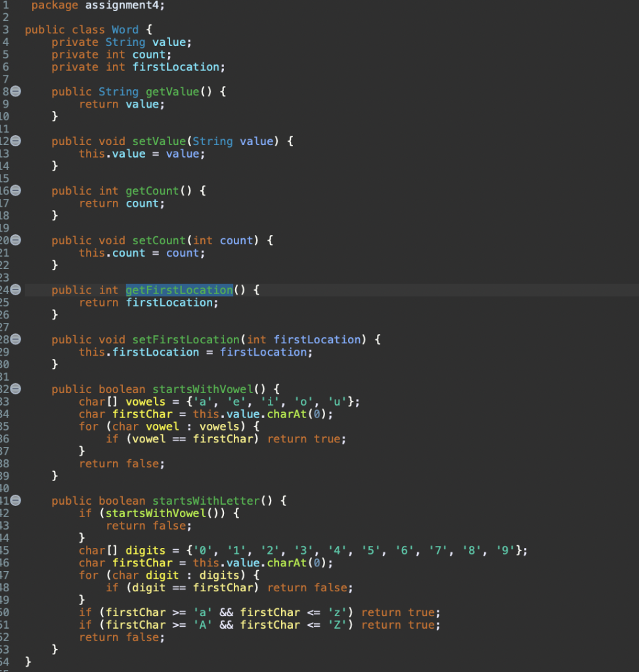This screenshot has height=672, width=639.
Task: Click the 'getCount' method name
Action: point(152,191)
